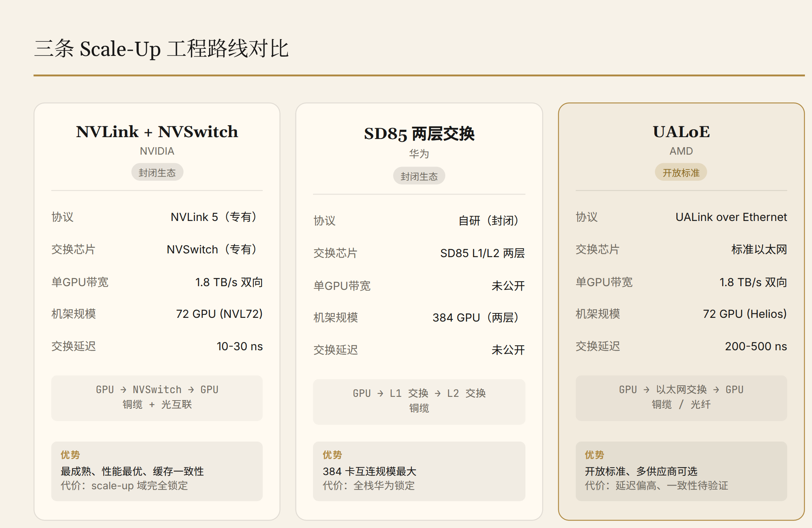Select the text 铜缆 / 光纤
Image resolution: width=812 pixels, height=528 pixels.
[681, 404]
